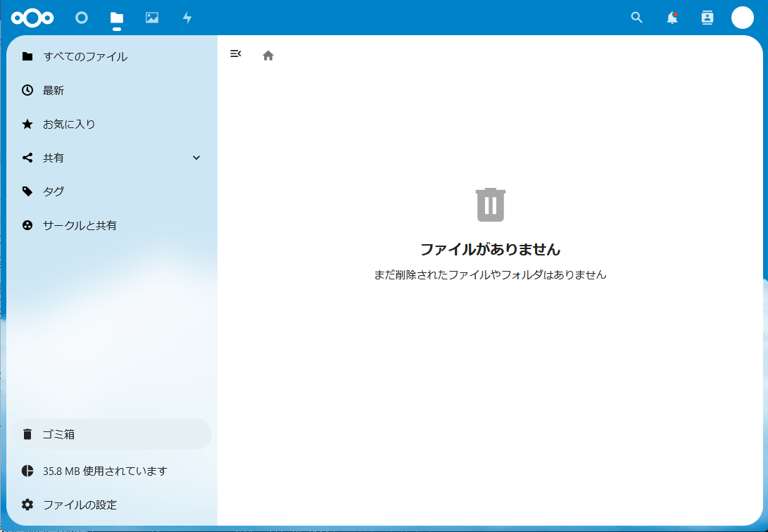The width and height of the screenshot is (768, 532).
Task: Open the Dashboard app
Action: click(x=82, y=18)
